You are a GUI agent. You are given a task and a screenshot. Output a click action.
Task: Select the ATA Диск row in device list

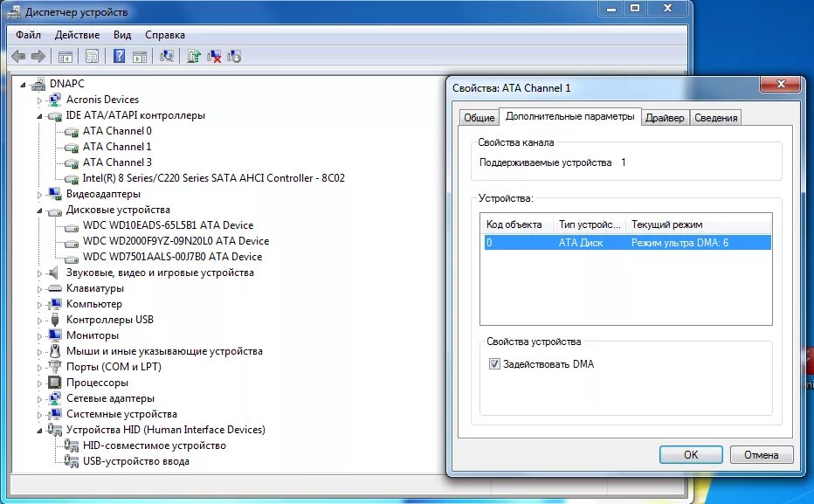click(x=627, y=243)
